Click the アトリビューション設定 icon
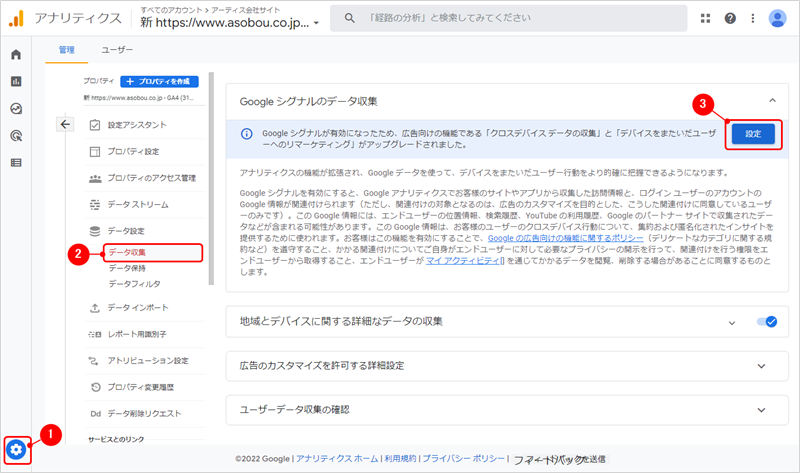Viewport: 800px width, 473px height. coord(94,361)
